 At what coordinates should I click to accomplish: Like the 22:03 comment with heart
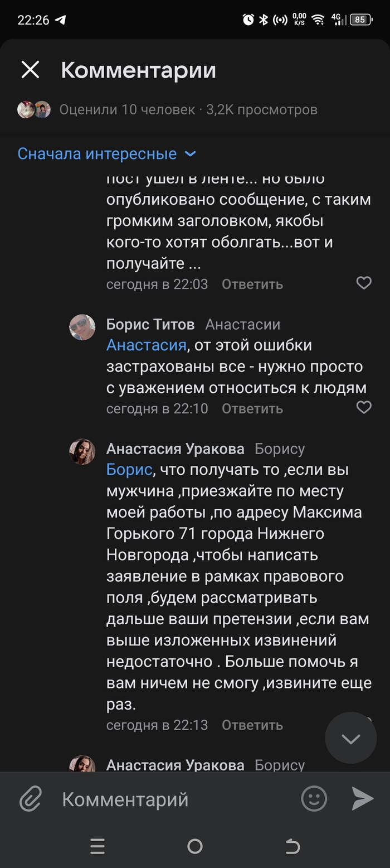(x=364, y=283)
